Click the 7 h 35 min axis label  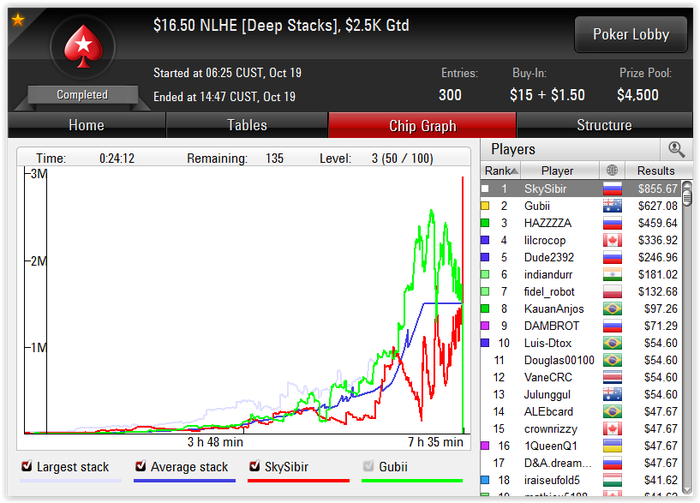pyautogui.click(x=435, y=442)
